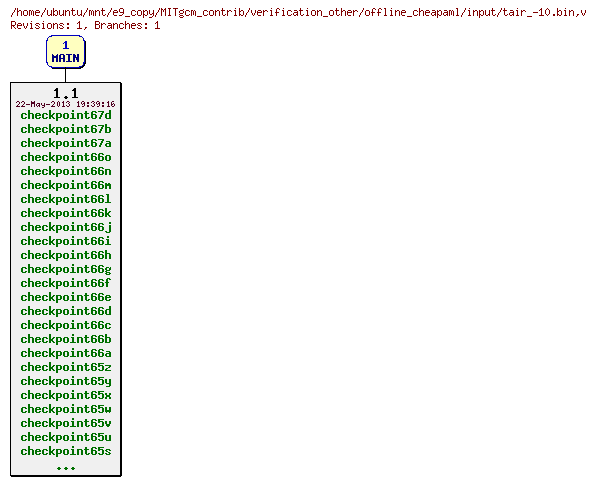Select tag checkpoint66l

66,199
